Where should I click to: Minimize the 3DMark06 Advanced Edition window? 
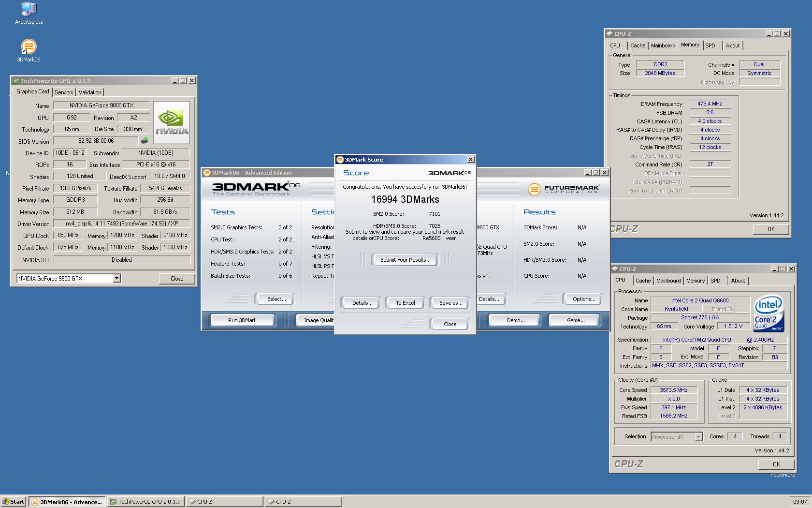tap(588, 173)
